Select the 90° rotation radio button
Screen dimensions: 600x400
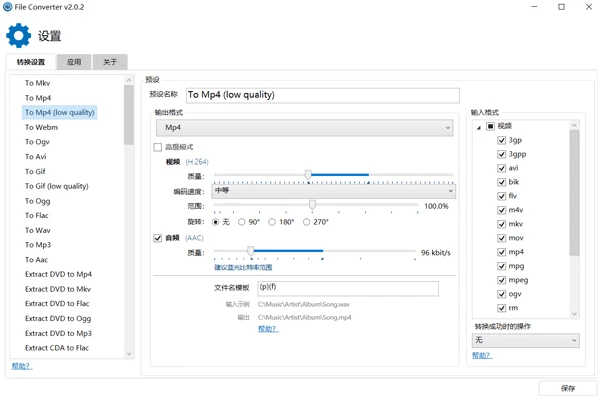(x=241, y=222)
